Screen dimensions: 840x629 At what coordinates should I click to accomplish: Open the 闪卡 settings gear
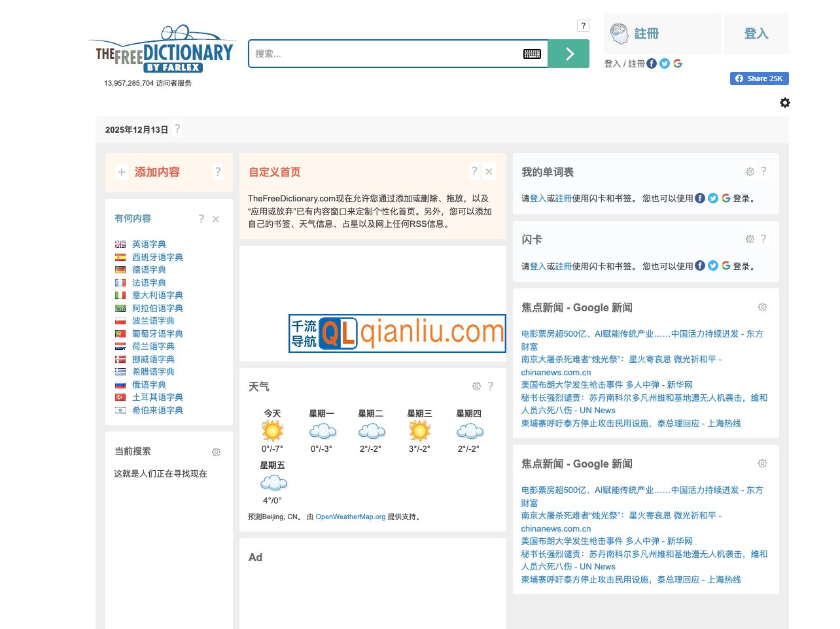coord(750,239)
